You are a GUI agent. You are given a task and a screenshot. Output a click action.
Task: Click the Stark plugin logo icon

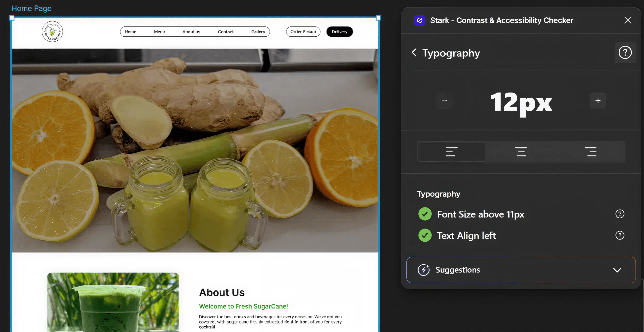(419, 20)
